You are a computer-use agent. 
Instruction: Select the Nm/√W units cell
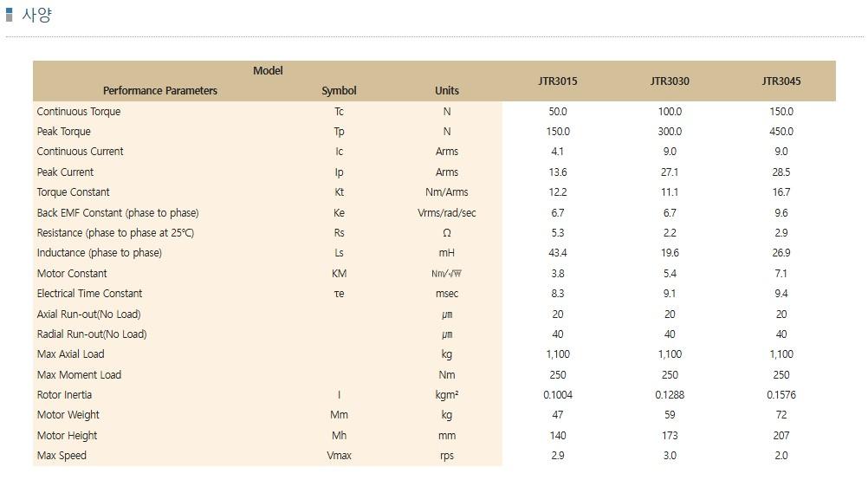click(x=447, y=274)
